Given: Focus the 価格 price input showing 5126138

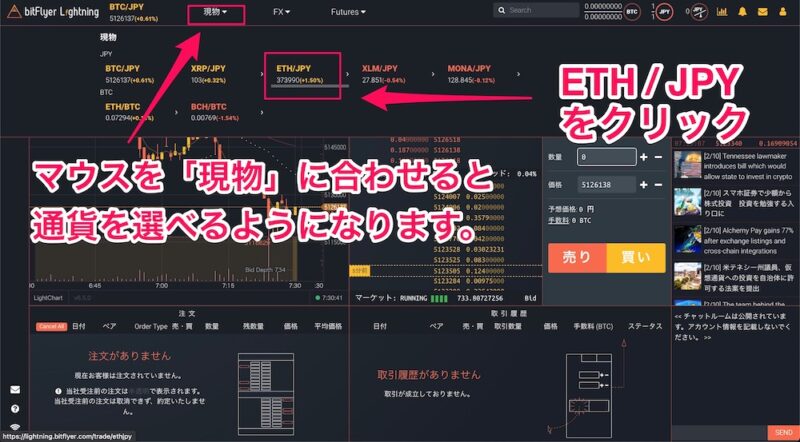Looking at the screenshot, I should point(607,185).
